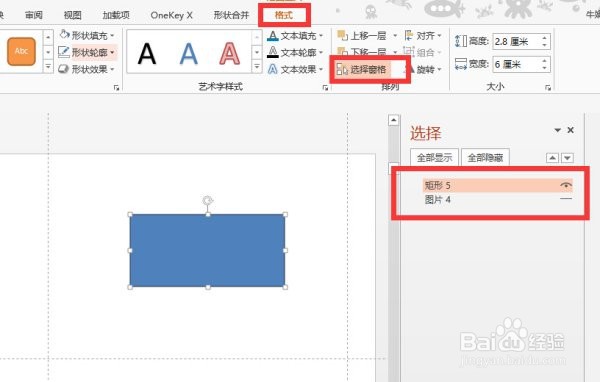Open the selection pane options arrow

pyautogui.click(x=558, y=130)
